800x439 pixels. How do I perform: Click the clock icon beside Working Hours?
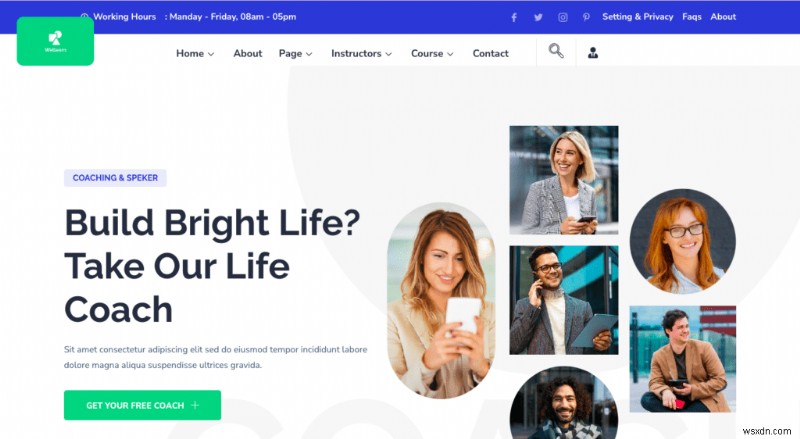[x=84, y=16]
